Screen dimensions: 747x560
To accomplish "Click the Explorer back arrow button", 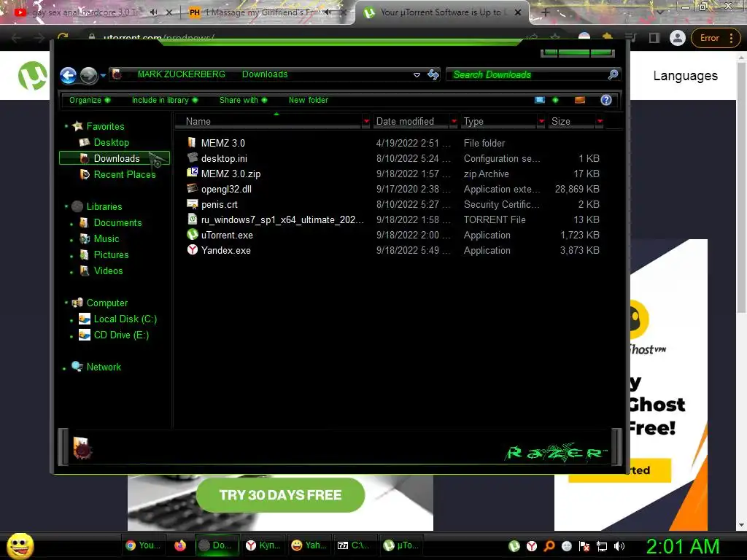I will 68,75.
